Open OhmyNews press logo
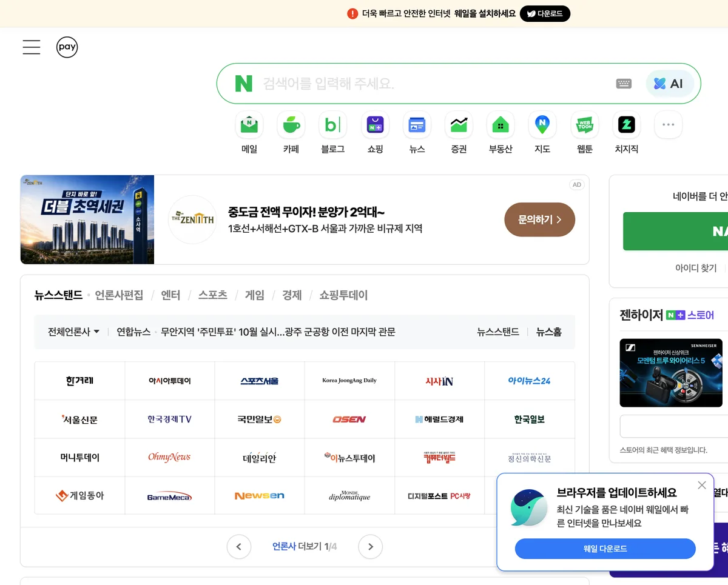 (170, 458)
